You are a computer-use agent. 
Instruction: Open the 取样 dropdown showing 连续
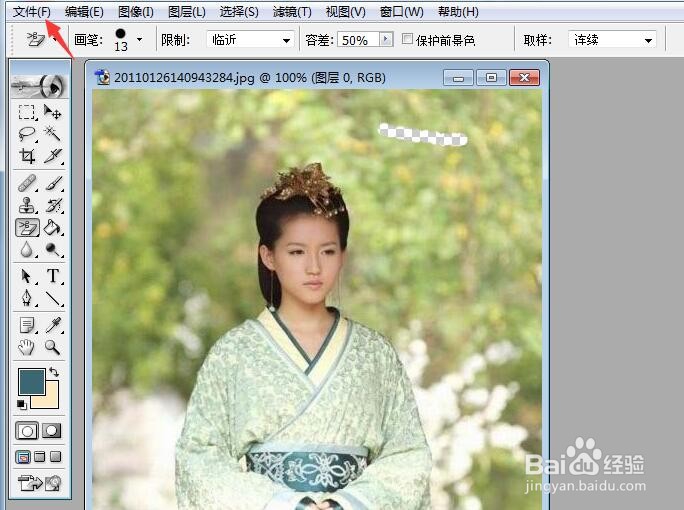(x=612, y=40)
